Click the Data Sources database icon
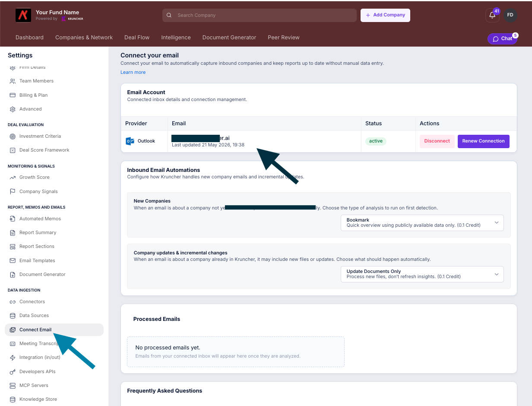 [x=13, y=316]
